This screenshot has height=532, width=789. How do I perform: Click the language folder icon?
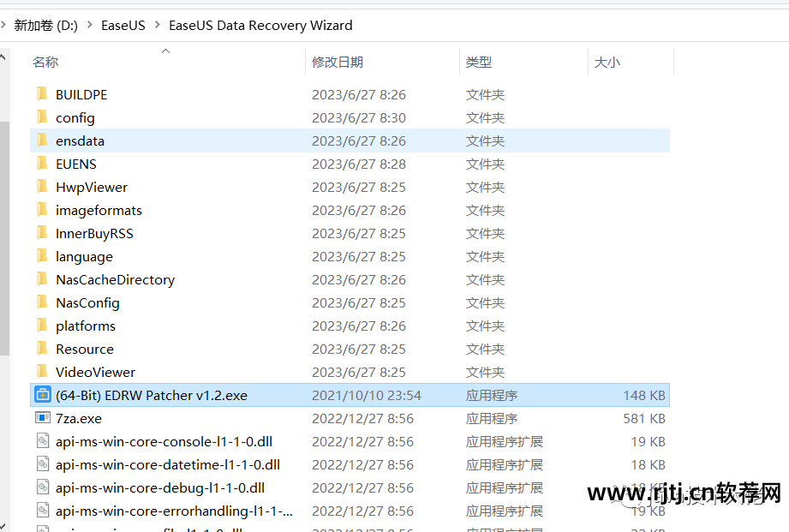pyautogui.click(x=42, y=255)
